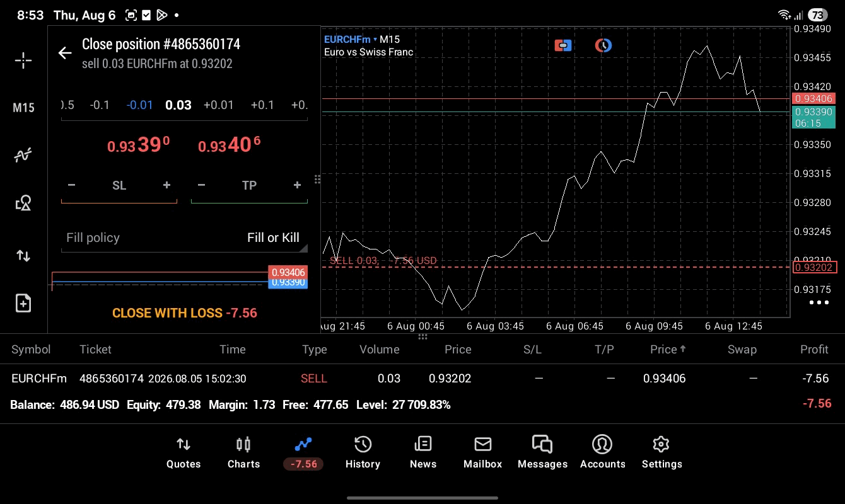This screenshot has width=845, height=504.
Task: Switch to the History tab
Action: click(x=363, y=452)
